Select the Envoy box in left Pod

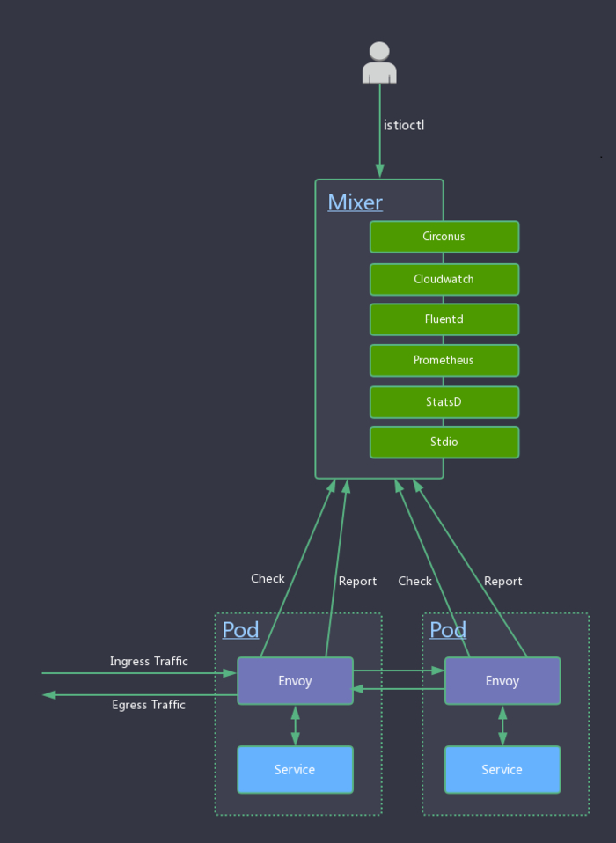pyautogui.click(x=295, y=681)
